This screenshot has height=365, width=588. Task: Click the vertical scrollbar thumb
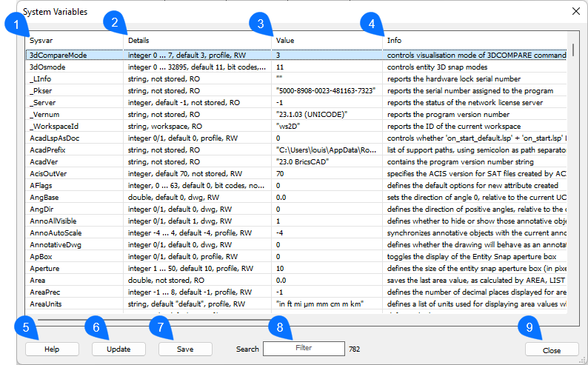[x=574, y=50]
